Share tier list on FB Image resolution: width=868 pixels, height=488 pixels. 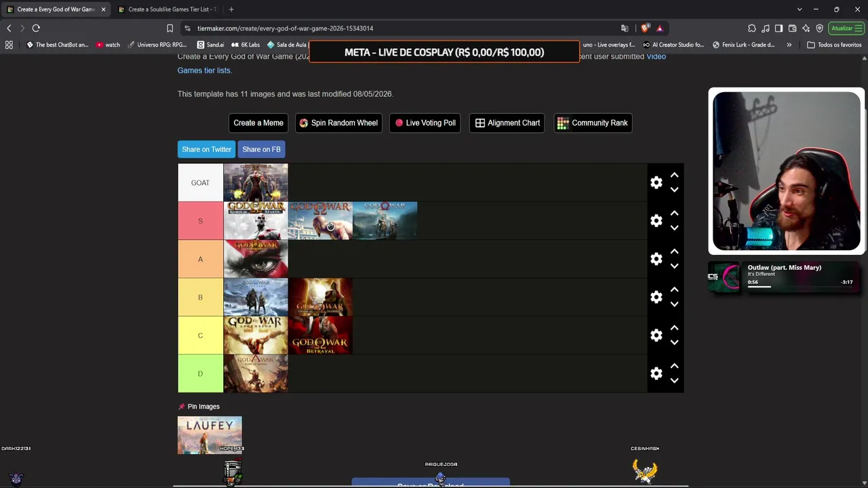click(261, 149)
